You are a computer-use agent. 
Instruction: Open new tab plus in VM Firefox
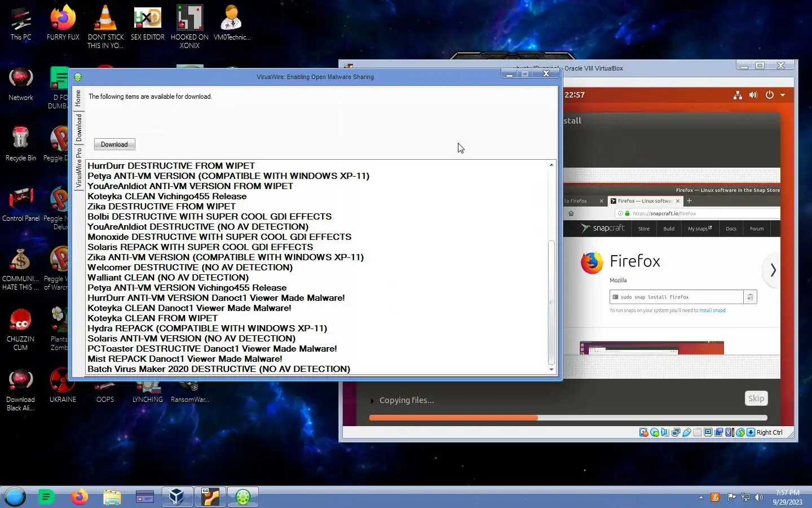point(689,201)
